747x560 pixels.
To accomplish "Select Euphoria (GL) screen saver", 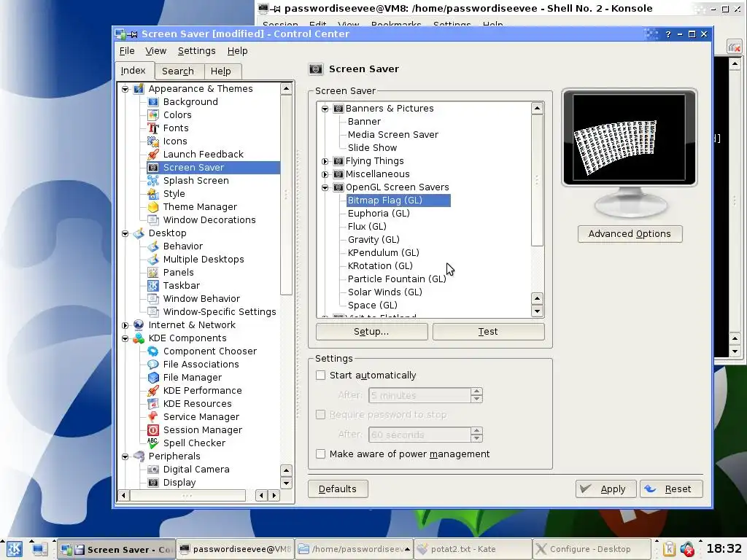I will point(379,214).
